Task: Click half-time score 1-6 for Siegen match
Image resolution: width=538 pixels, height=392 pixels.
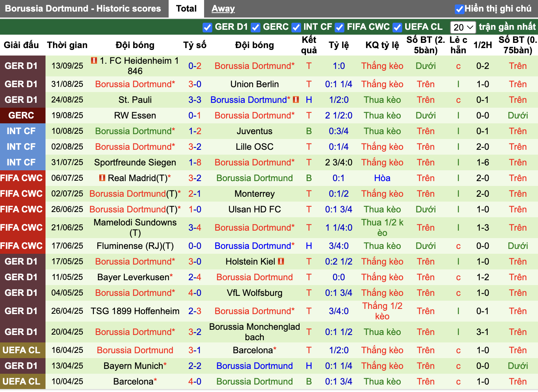Action: (x=483, y=162)
